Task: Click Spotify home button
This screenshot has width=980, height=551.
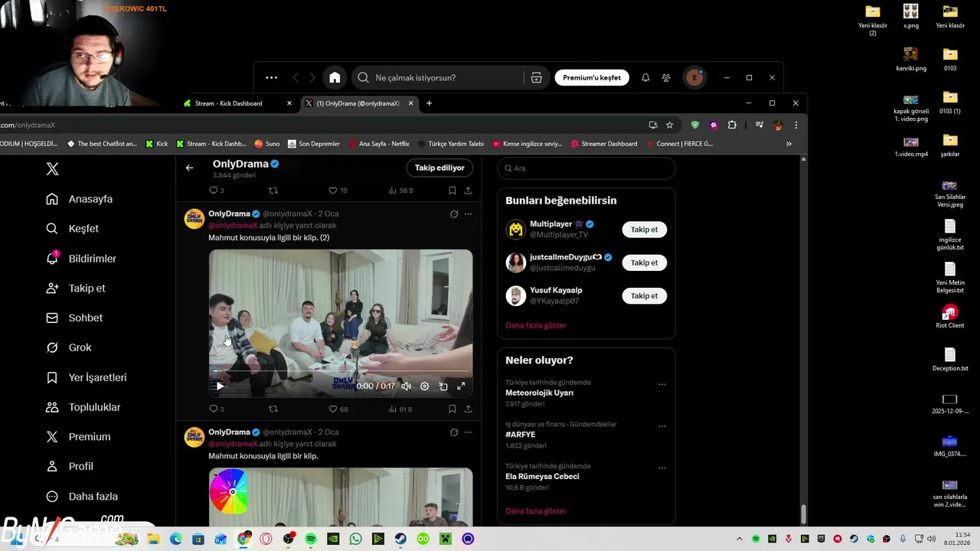Action: pyautogui.click(x=335, y=77)
